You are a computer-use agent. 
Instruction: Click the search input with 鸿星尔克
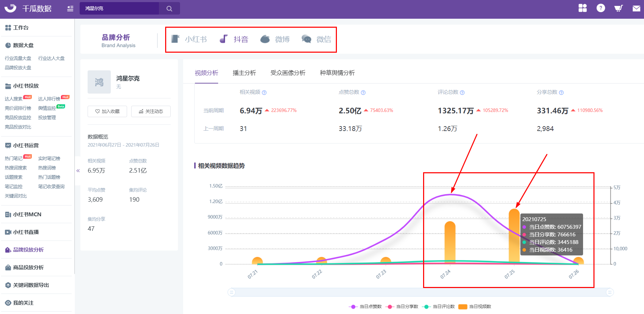coord(119,8)
